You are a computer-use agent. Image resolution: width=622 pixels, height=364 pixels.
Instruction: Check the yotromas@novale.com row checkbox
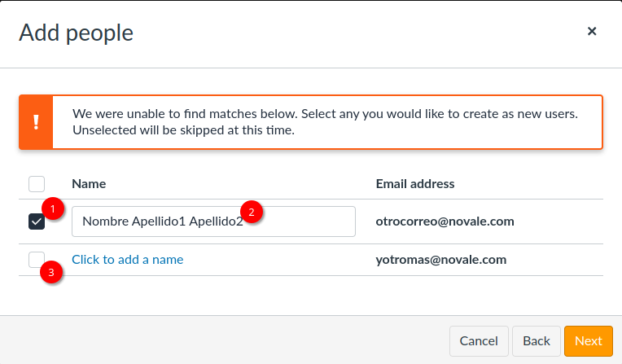coord(36,260)
